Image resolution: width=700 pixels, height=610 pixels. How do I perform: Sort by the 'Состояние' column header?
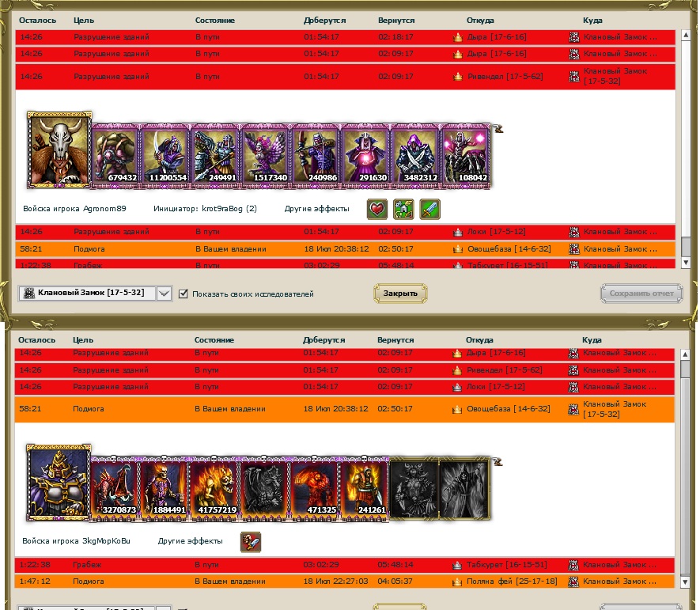click(214, 20)
